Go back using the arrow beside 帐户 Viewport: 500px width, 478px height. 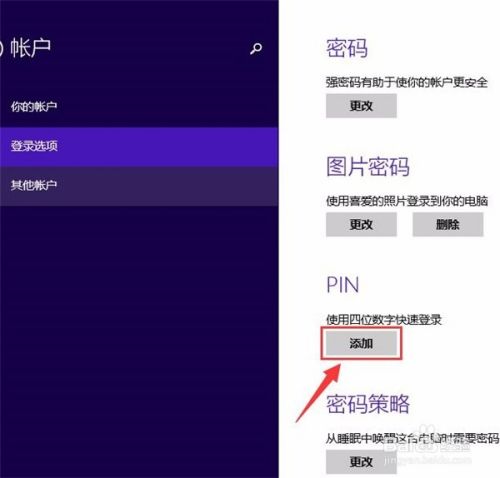1,49
